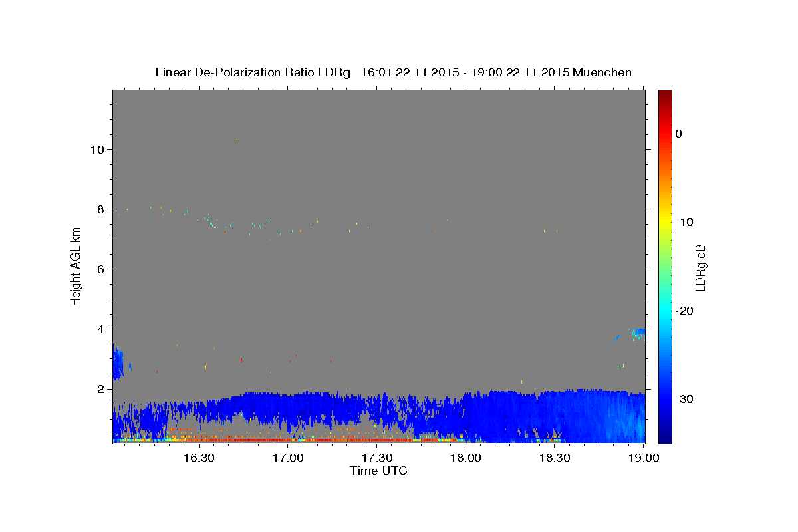The width and height of the screenshot is (798, 532).
Task: Click the 'Muenchen' location in the title
Action: tap(602, 72)
